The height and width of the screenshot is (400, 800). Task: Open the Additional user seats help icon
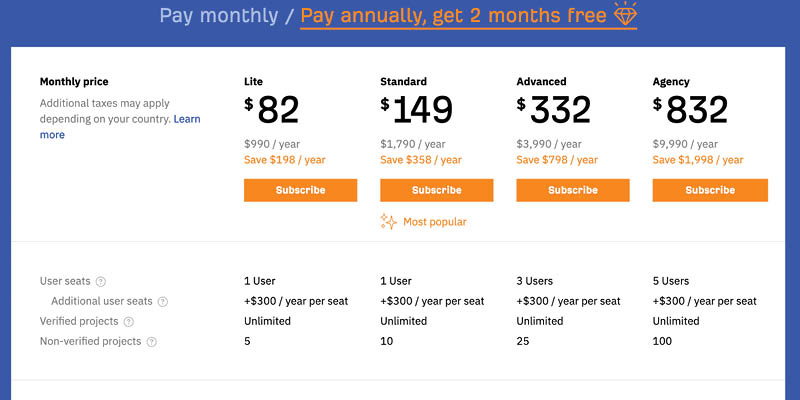click(163, 302)
